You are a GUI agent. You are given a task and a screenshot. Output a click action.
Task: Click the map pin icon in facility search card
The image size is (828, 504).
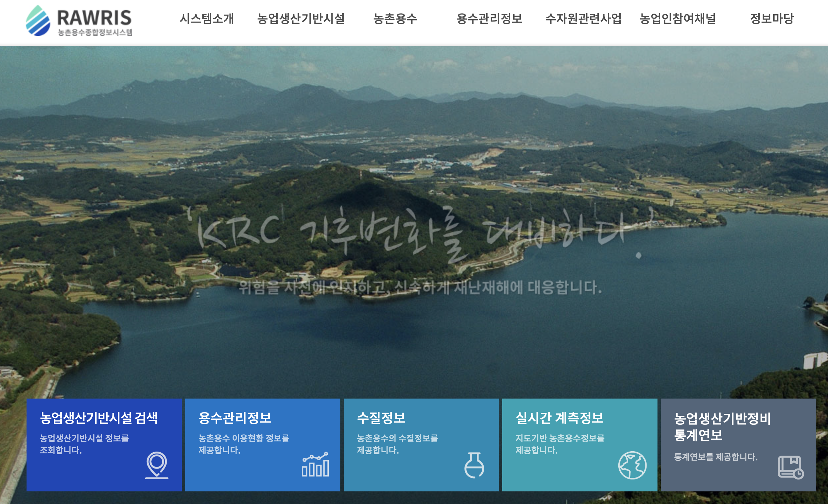[157, 465]
